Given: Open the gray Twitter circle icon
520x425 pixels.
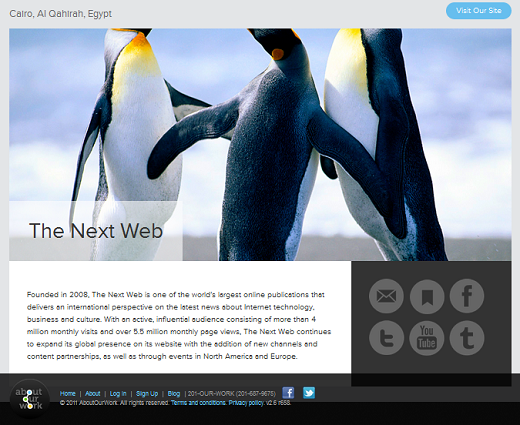Looking at the screenshot, I should pyautogui.click(x=386, y=338).
